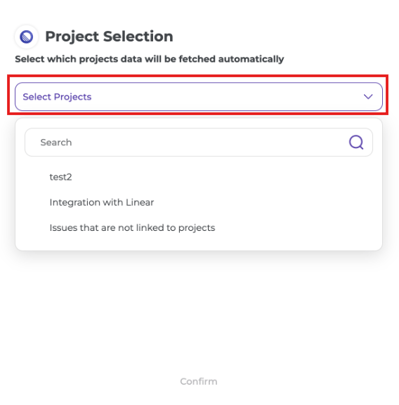Toggle the unlinked issues option row
The height and width of the screenshot is (405, 399).
point(199,228)
